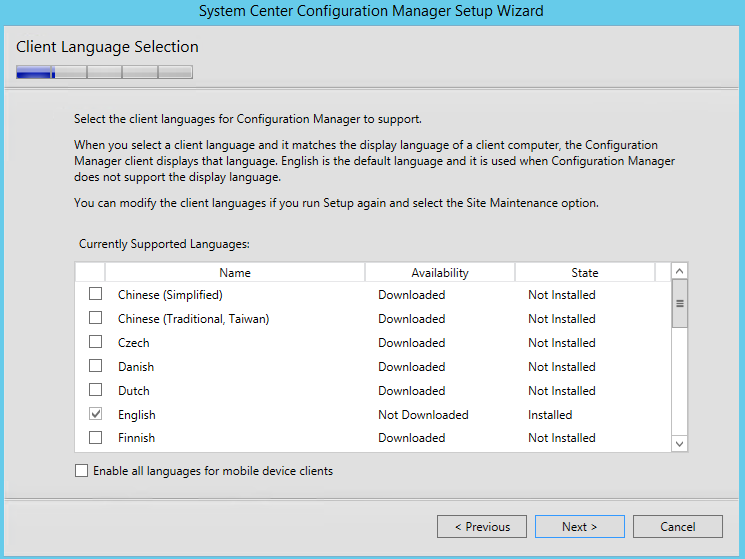Check the Chinese (Simplified) language checkbox
The height and width of the screenshot is (559, 745).
(x=96, y=294)
